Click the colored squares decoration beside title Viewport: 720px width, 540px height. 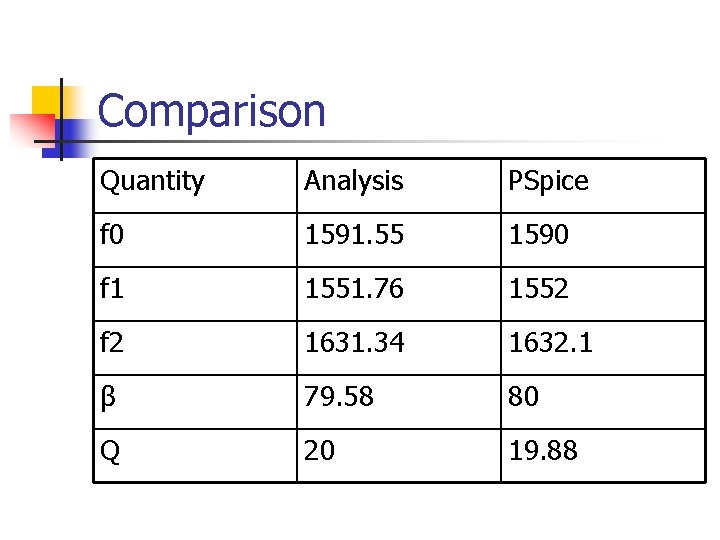48,118
